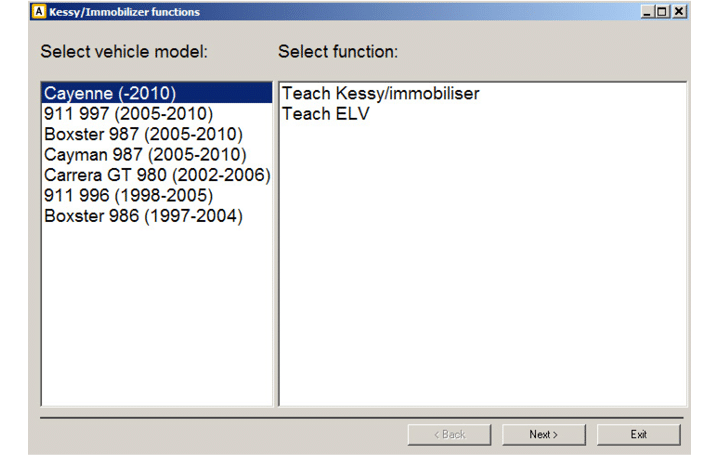Click the greyed-out Back button
This screenshot has width=719, height=455.
[x=449, y=435]
